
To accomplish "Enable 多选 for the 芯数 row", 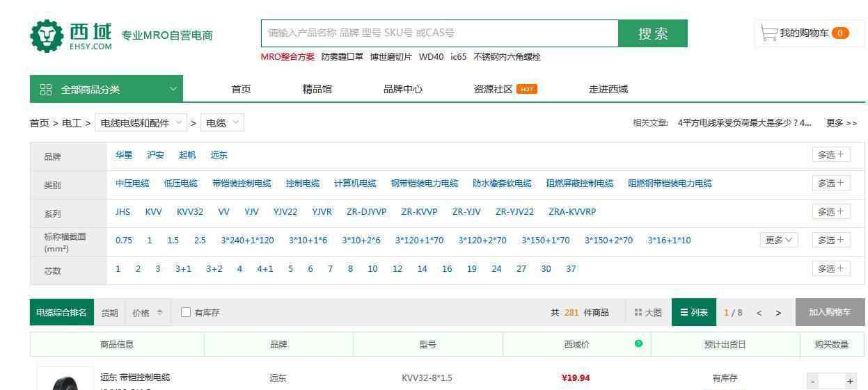I will [x=830, y=269].
